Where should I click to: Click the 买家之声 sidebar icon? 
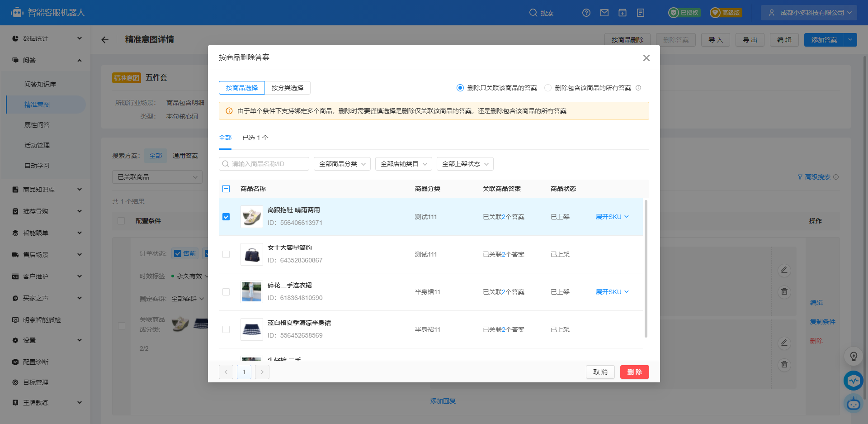(15, 298)
